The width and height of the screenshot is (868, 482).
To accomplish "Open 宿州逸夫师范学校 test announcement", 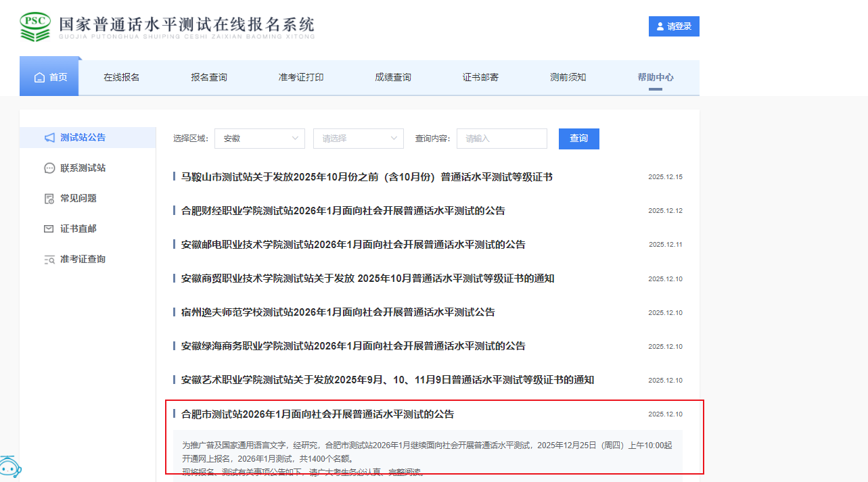I will pos(338,312).
